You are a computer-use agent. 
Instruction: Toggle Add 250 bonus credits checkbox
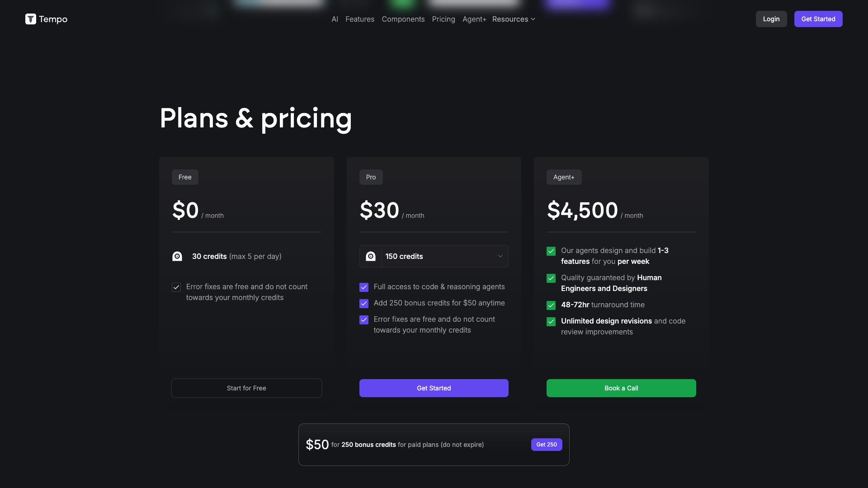364,304
